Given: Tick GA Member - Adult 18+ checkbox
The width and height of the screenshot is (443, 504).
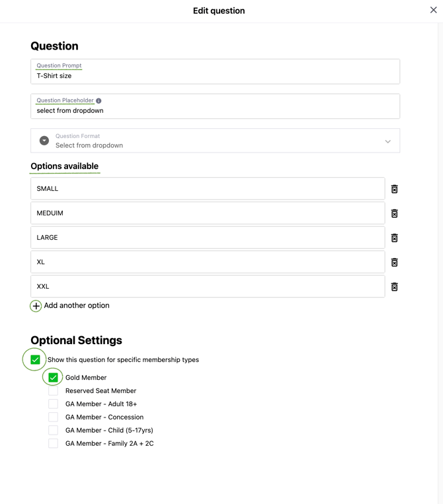Looking at the screenshot, I should click(54, 404).
